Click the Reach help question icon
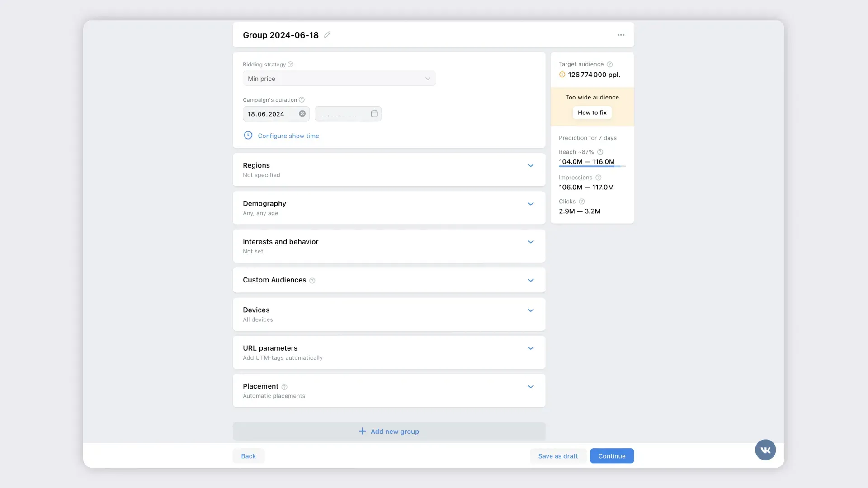Image resolution: width=868 pixels, height=488 pixels. click(x=600, y=152)
